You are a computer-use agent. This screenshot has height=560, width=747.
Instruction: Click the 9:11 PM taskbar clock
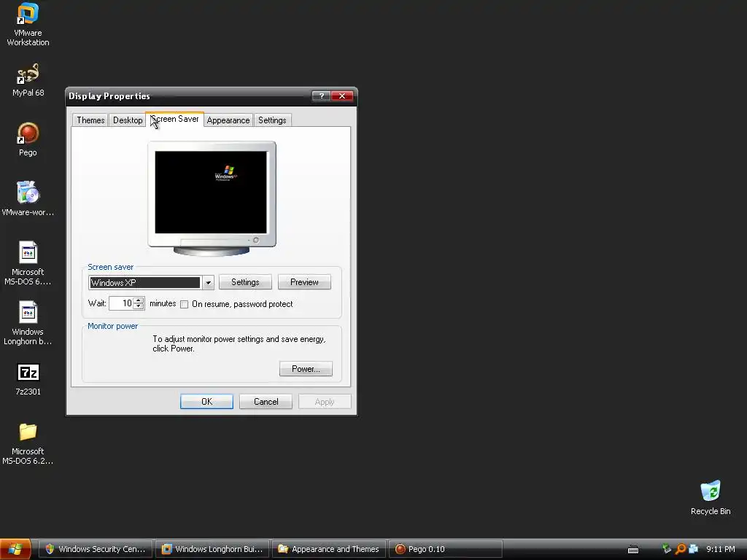[x=720, y=549]
